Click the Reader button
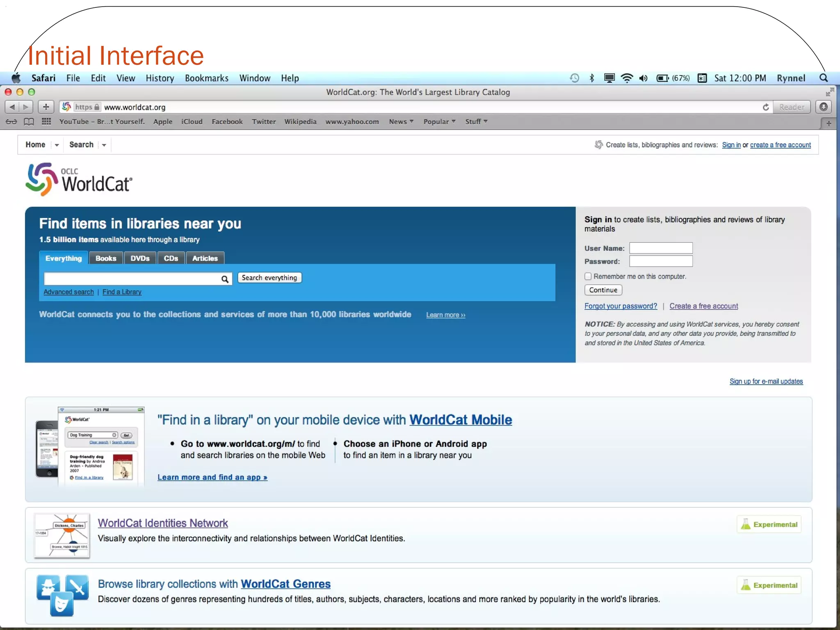Viewport: 840px width, 630px height. [792, 107]
